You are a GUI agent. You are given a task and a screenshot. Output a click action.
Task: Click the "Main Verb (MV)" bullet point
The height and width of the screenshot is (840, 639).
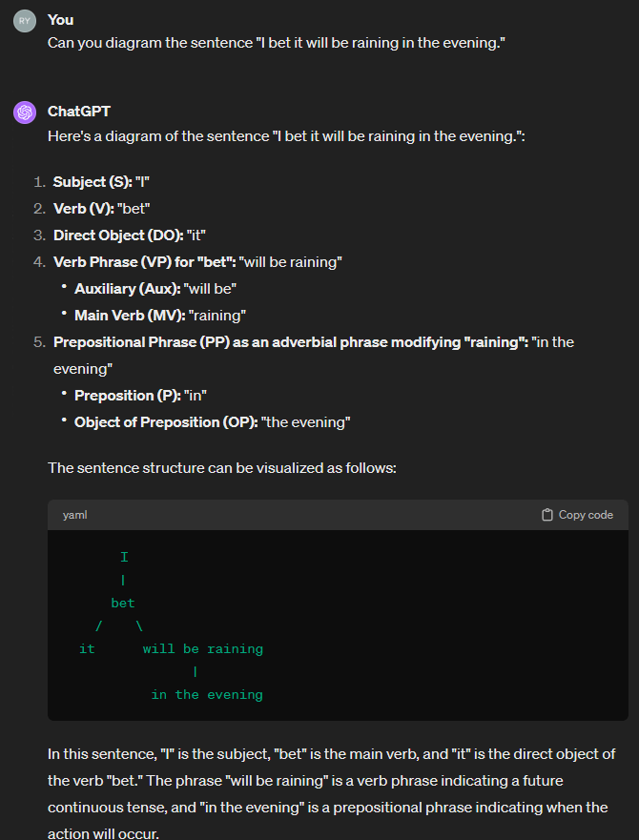click(x=161, y=315)
